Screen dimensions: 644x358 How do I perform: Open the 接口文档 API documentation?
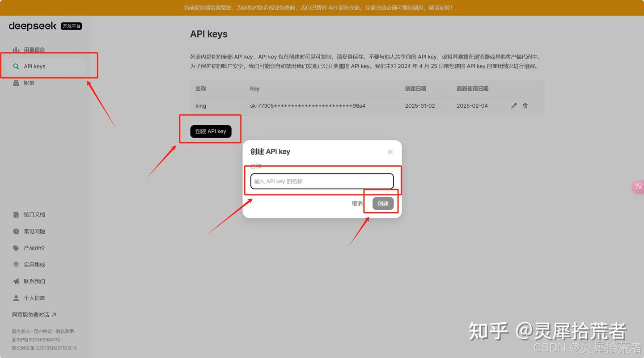coord(34,215)
